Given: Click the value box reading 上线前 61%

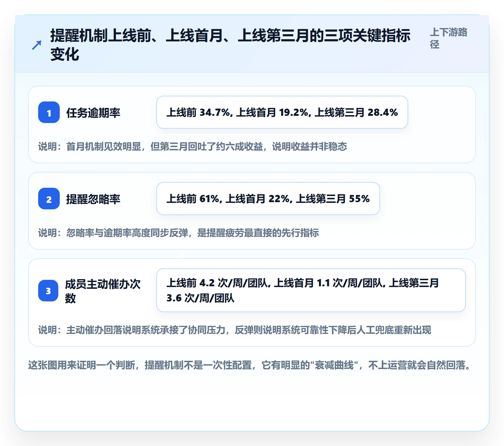Looking at the screenshot, I should point(268,199).
